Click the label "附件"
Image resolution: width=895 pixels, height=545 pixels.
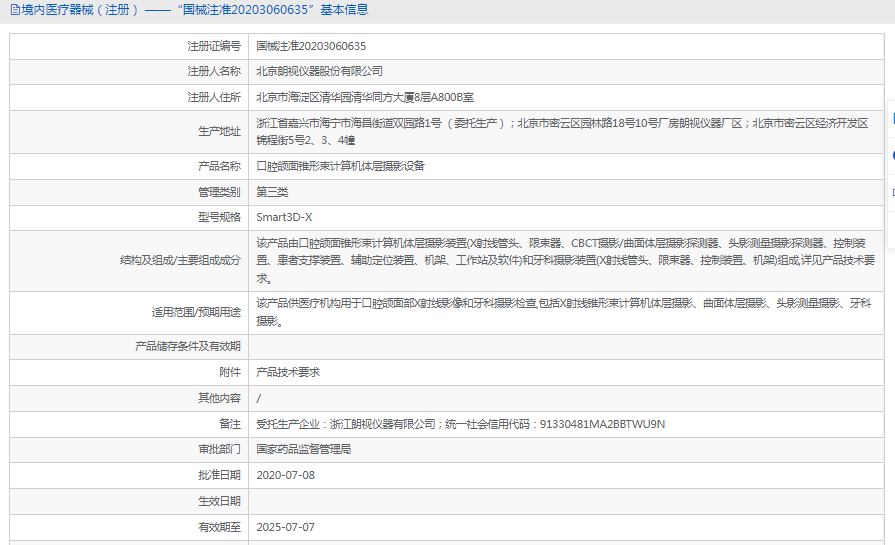click(230, 372)
